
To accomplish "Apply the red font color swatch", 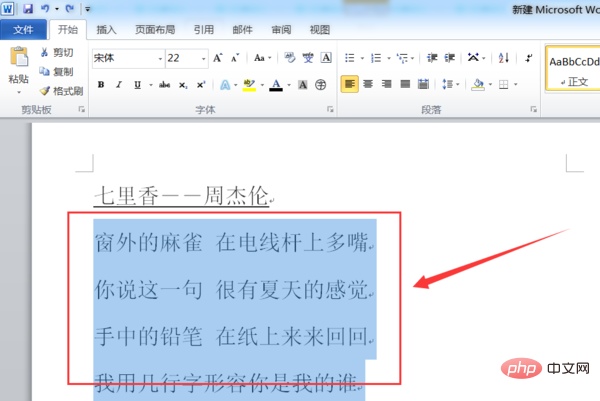I will coord(274,84).
